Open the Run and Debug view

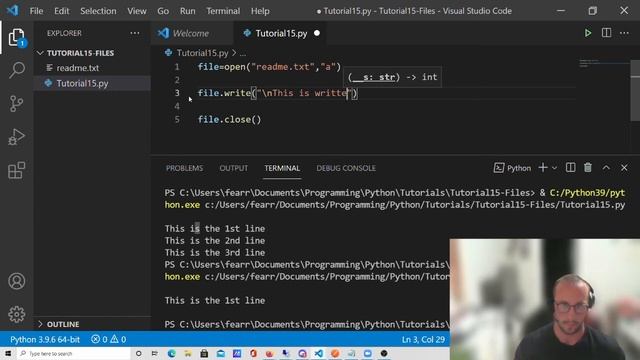point(17,137)
